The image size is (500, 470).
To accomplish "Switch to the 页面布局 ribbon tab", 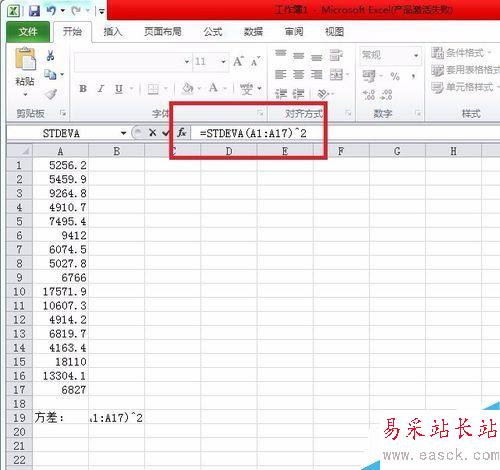I will click(x=163, y=32).
